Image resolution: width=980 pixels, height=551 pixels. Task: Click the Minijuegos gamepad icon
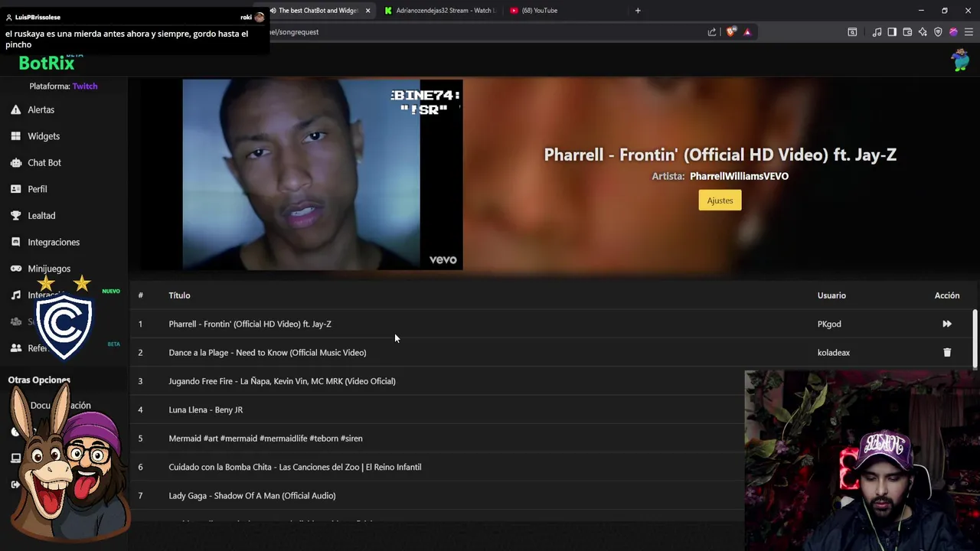pos(15,269)
